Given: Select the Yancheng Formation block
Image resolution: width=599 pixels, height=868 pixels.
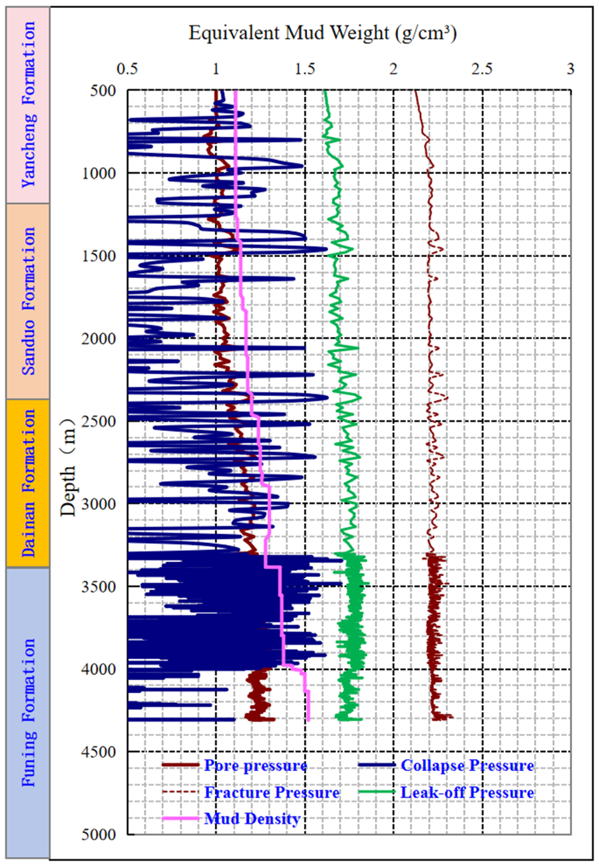Looking at the screenshot, I should pos(28,105).
